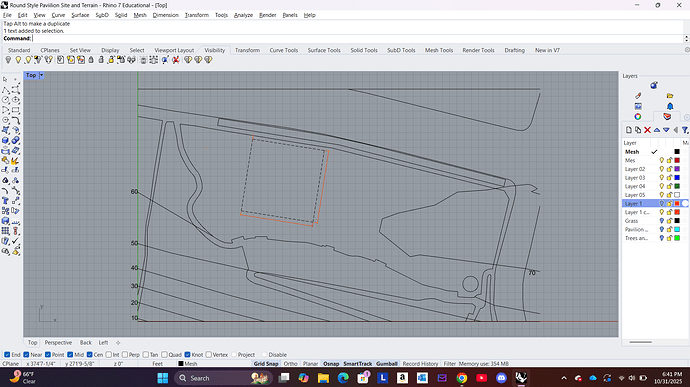This screenshot has width=690, height=387.
Task: Open Google Chrome from the taskbar
Action: (462, 378)
